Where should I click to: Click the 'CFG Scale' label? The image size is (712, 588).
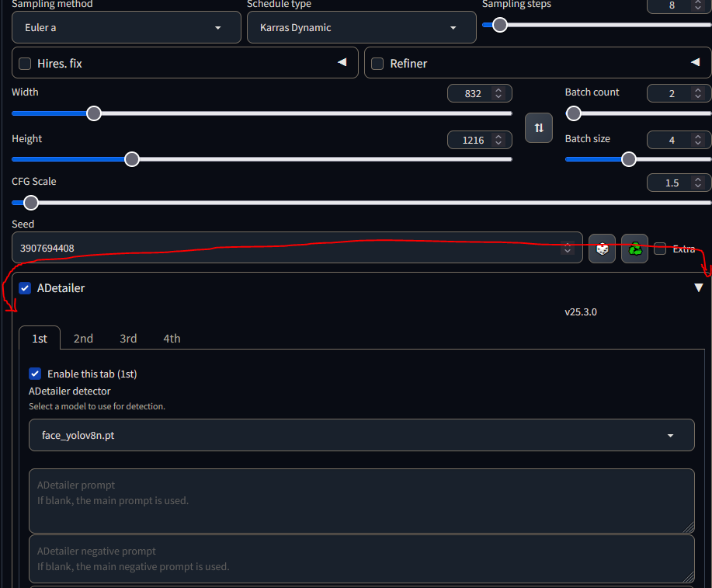34,181
